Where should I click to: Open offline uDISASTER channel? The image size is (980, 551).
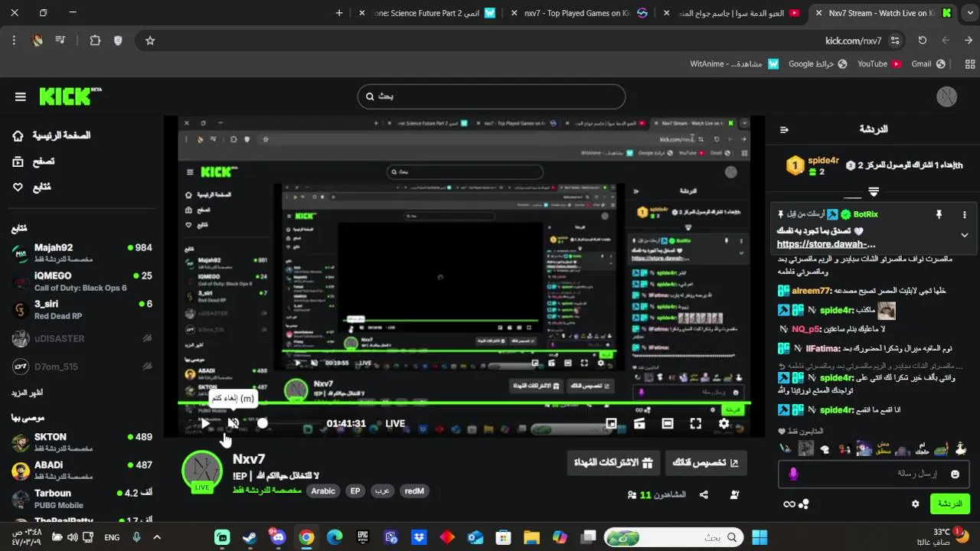pos(82,338)
